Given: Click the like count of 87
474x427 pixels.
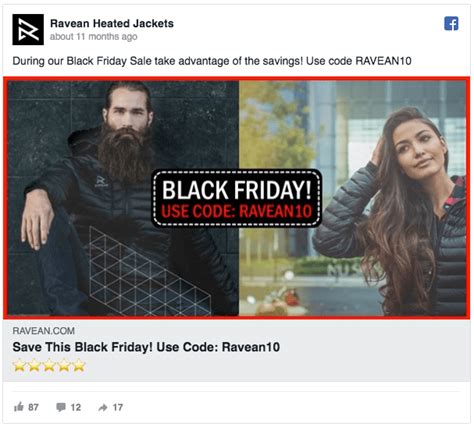Looking at the screenshot, I should 33,407.
